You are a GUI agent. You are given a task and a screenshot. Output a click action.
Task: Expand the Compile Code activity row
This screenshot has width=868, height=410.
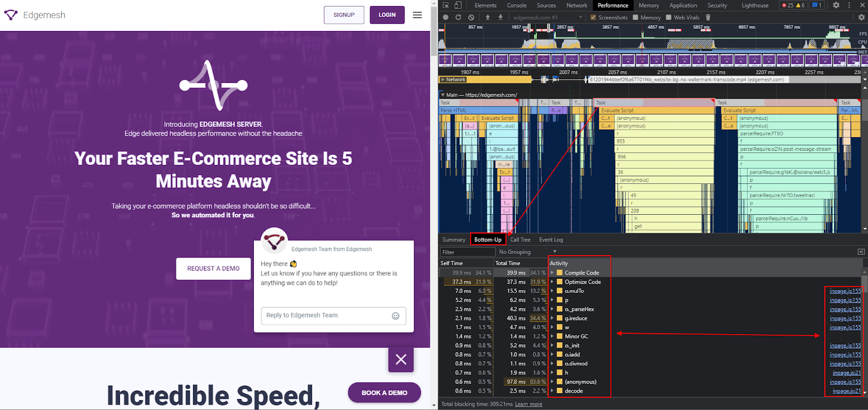point(552,273)
